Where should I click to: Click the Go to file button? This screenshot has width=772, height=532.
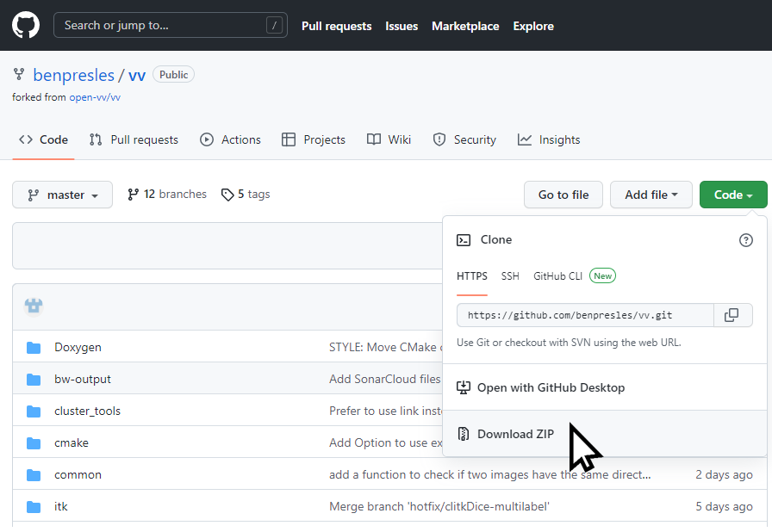(563, 195)
